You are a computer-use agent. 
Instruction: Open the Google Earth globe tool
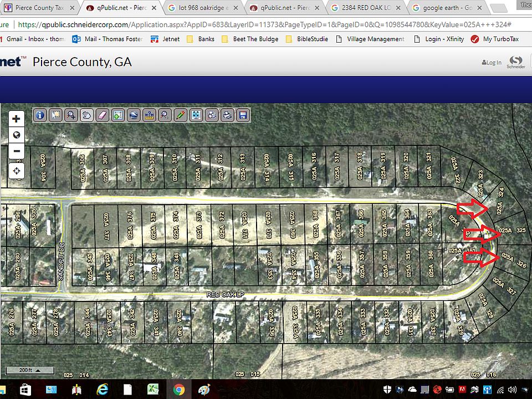click(133, 115)
